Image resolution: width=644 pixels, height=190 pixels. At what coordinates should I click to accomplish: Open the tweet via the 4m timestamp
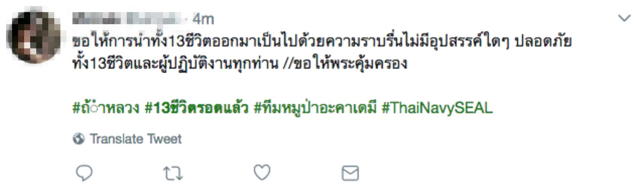pos(203,19)
